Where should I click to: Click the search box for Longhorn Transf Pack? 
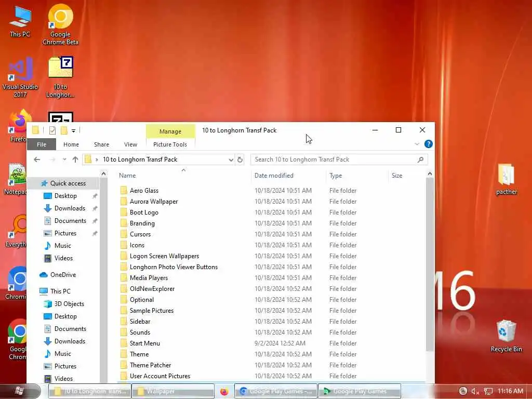[334, 159]
